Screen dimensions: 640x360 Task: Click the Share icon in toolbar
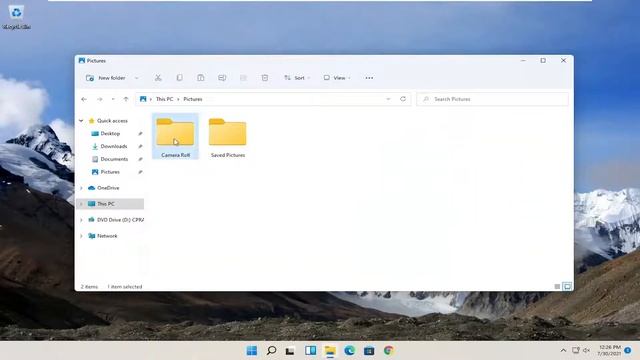pos(243,78)
